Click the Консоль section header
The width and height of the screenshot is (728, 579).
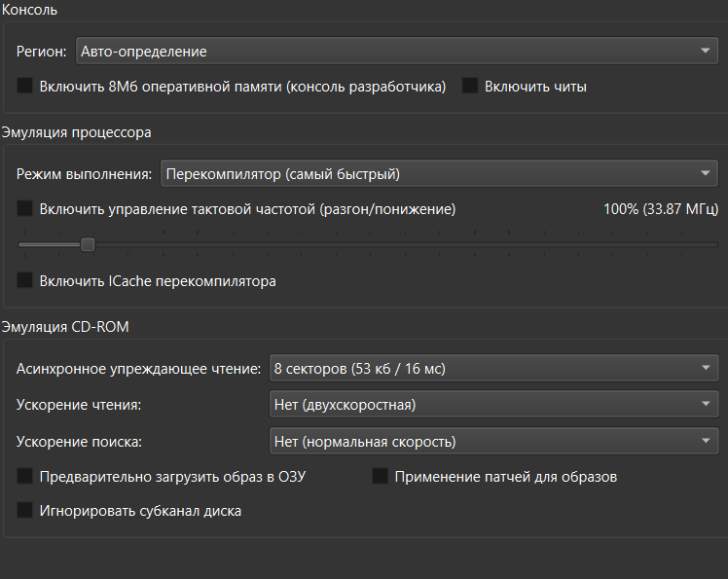coord(30,11)
